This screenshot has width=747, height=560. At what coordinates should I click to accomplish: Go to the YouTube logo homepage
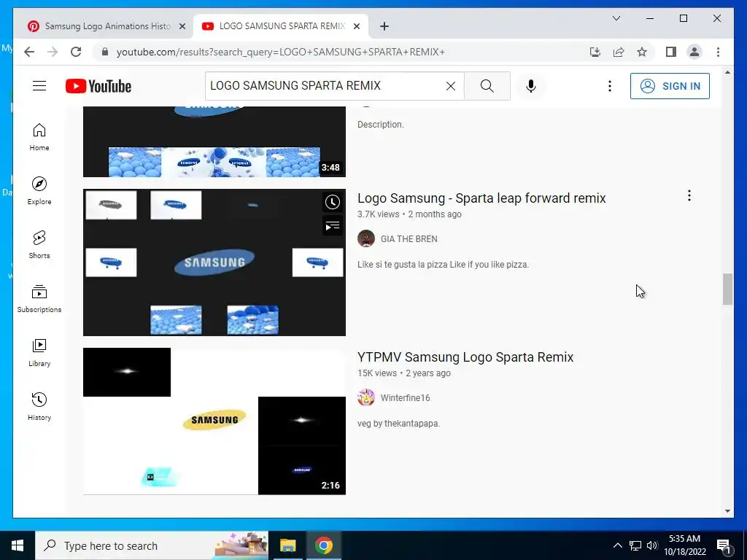click(98, 86)
